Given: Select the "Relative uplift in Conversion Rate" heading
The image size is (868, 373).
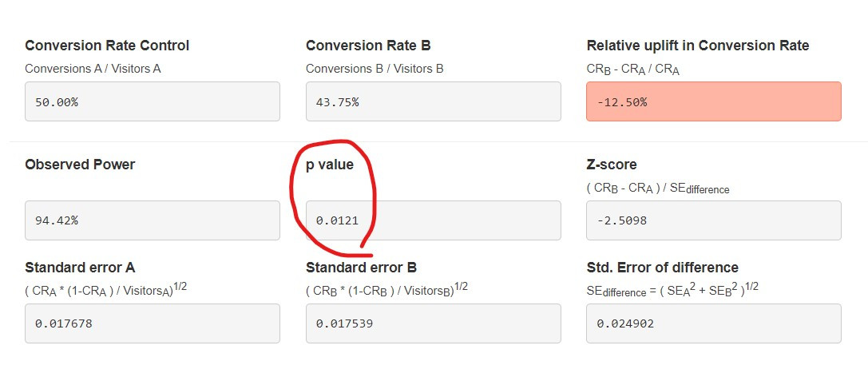Looking at the screenshot, I should 697,46.
